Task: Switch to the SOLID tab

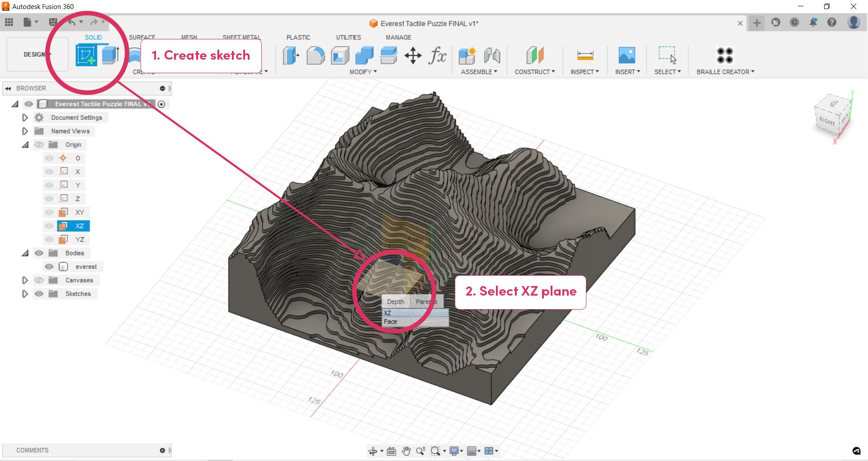Action: click(x=93, y=38)
